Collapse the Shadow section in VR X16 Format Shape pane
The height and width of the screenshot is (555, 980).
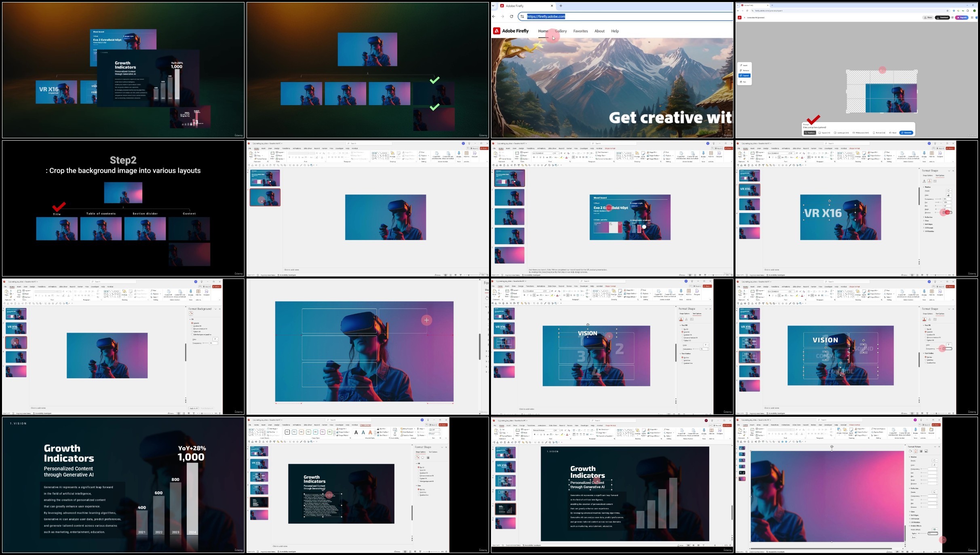[x=926, y=187]
